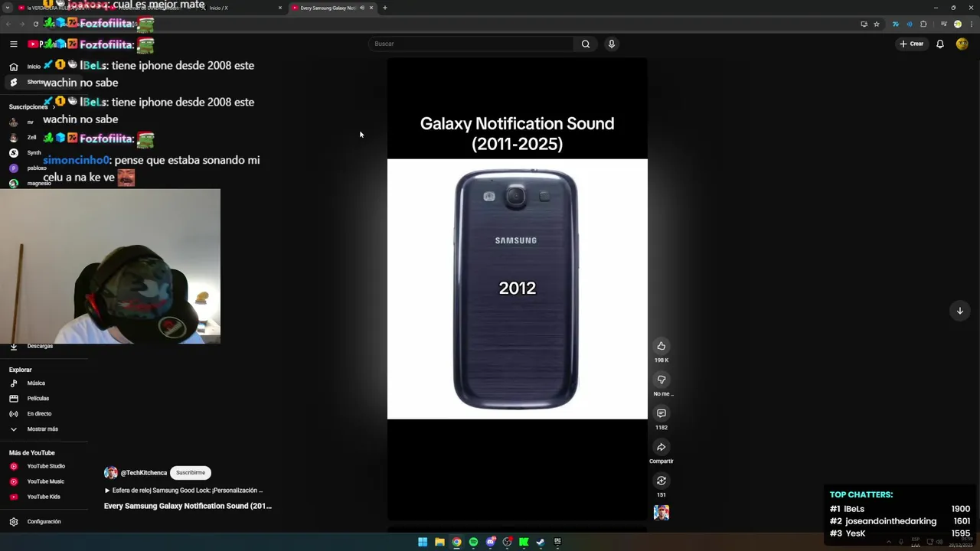Share the Short via Compartir icon
The height and width of the screenshot is (551, 980).
(x=661, y=447)
